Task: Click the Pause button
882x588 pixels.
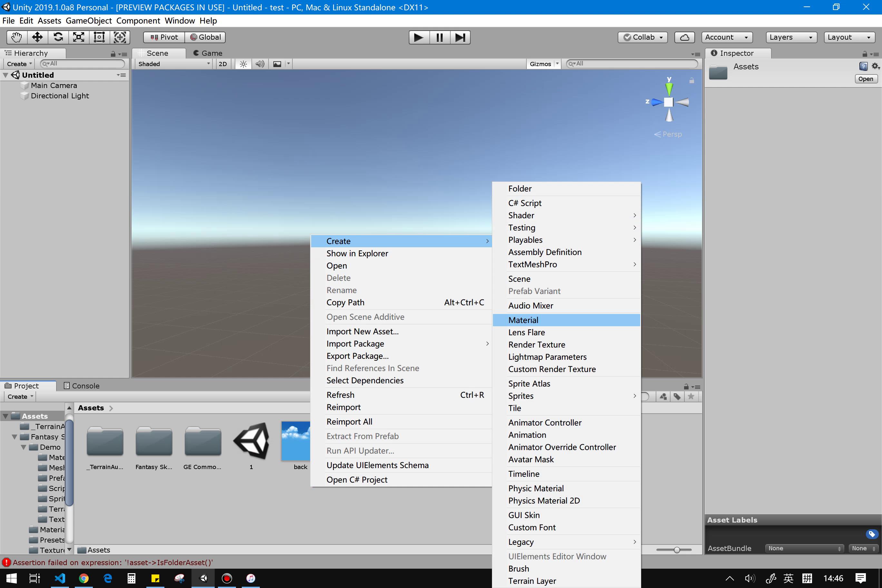Action: click(439, 37)
